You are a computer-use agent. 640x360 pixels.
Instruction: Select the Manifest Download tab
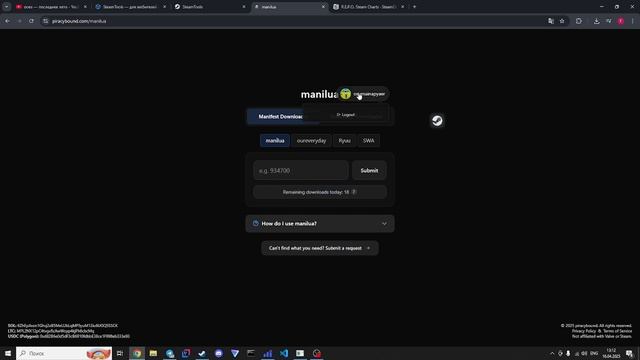pos(282,117)
